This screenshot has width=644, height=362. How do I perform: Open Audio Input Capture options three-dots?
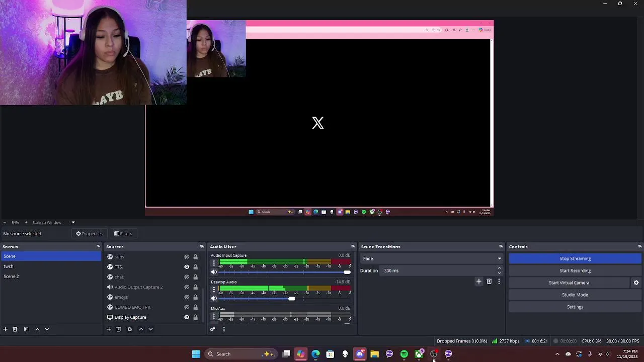[214, 263]
